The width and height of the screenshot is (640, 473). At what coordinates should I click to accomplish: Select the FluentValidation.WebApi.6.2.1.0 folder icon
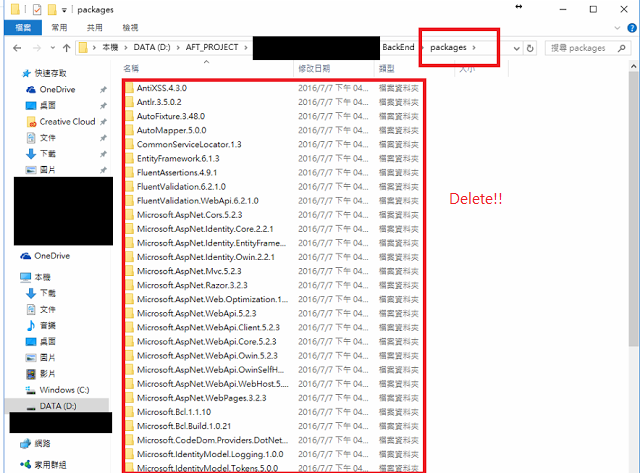coord(129,200)
